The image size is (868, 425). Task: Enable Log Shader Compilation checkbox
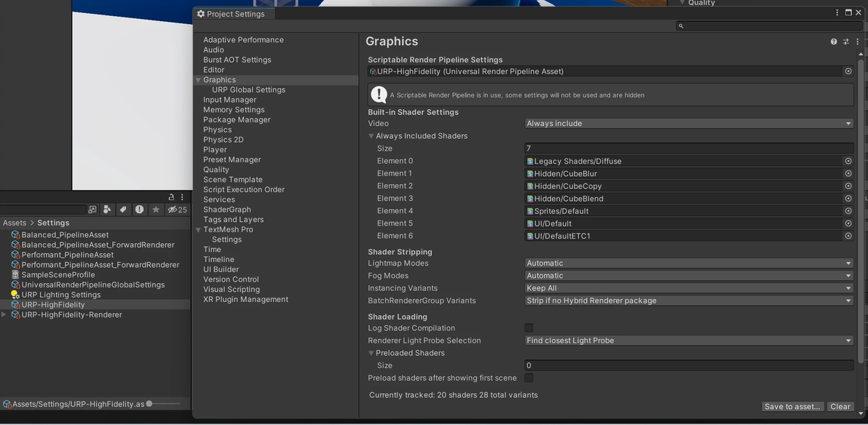(x=529, y=328)
